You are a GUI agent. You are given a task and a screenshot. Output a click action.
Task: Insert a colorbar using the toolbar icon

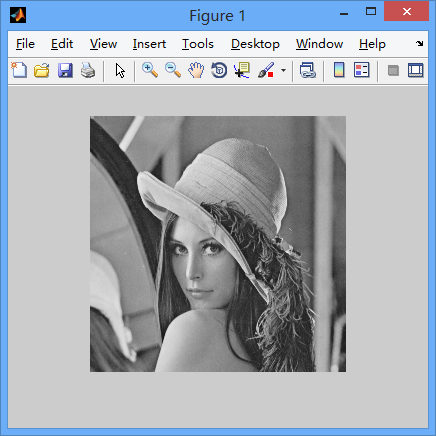pyautogui.click(x=339, y=70)
